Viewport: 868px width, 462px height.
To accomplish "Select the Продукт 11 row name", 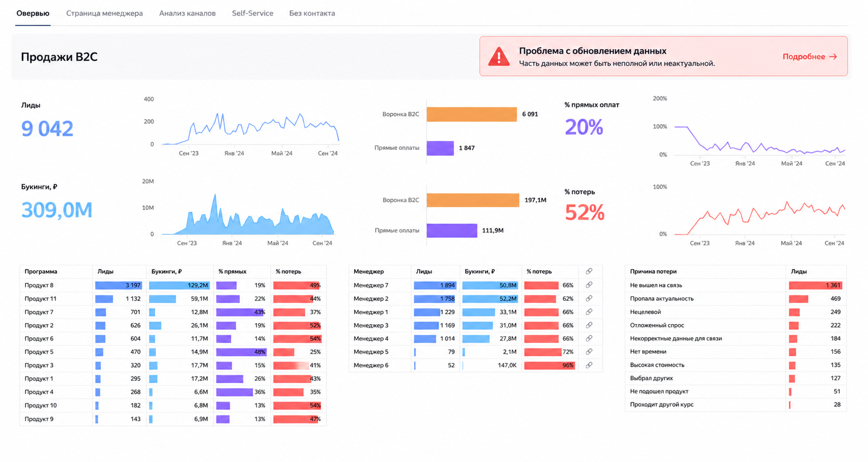I will [40, 299].
